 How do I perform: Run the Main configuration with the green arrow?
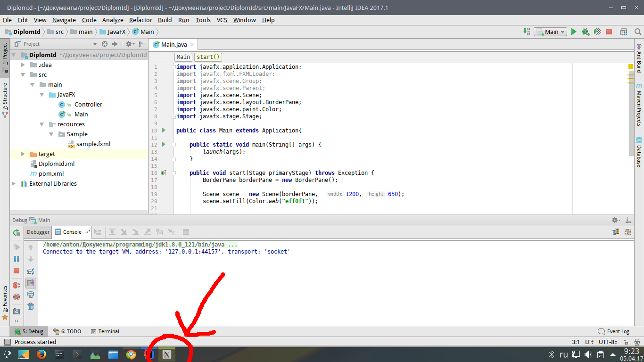pyautogui.click(x=574, y=32)
